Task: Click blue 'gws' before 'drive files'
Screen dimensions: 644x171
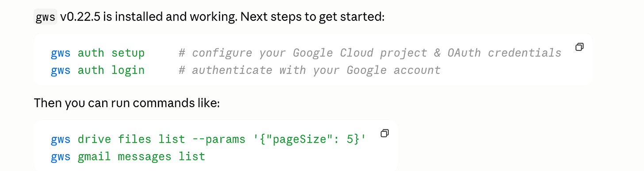Action: click(61, 140)
